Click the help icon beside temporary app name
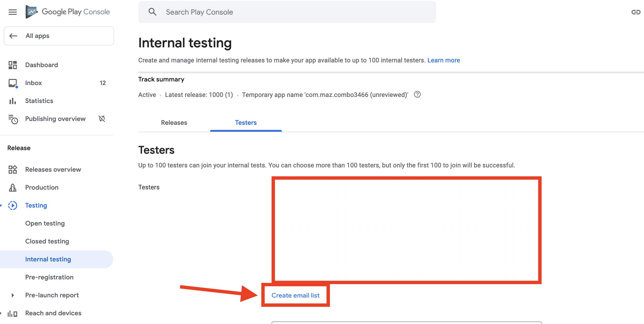Image resolution: width=644 pixels, height=324 pixels. (417, 95)
